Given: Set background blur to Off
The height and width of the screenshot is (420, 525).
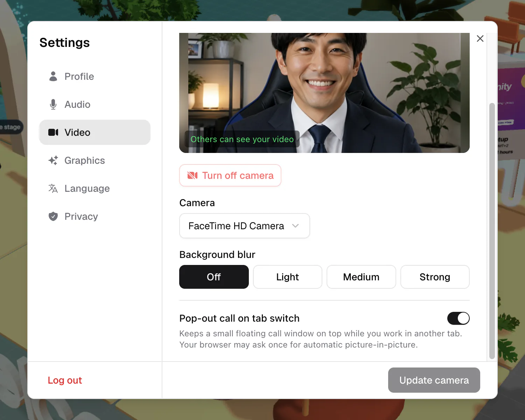Looking at the screenshot, I should point(214,277).
